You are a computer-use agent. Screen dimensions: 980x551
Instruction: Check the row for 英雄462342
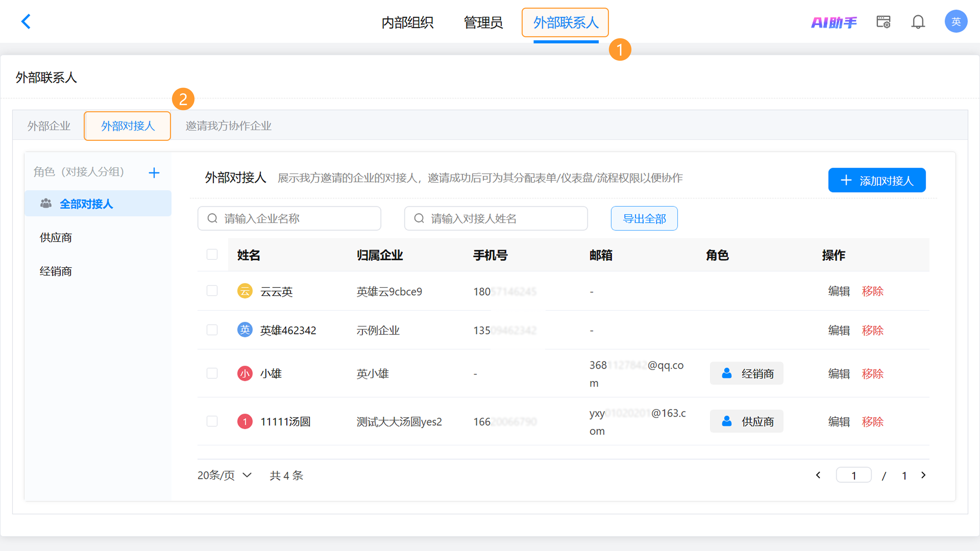[212, 330]
